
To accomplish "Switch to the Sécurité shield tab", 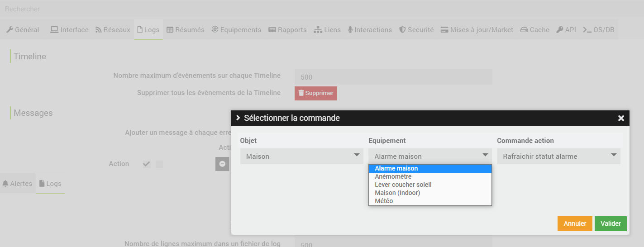I will click(416, 30).
